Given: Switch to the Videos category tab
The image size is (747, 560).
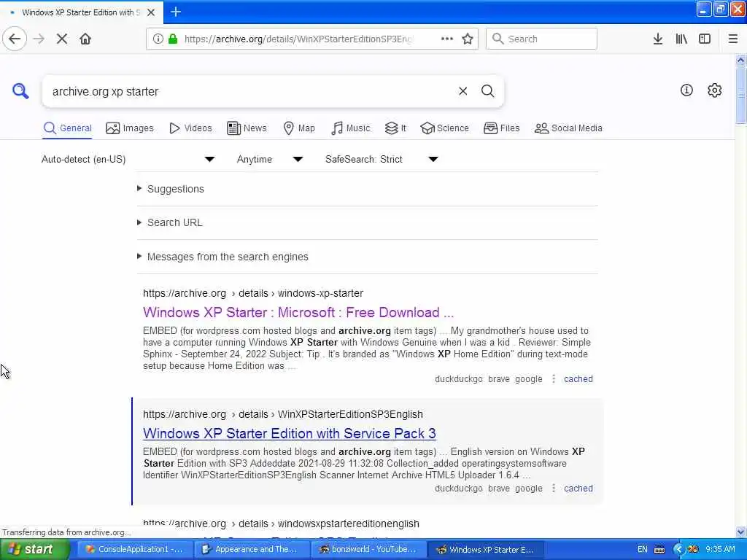Looking at the screenshot, I should pyautogui.click(x=190, y=128).
